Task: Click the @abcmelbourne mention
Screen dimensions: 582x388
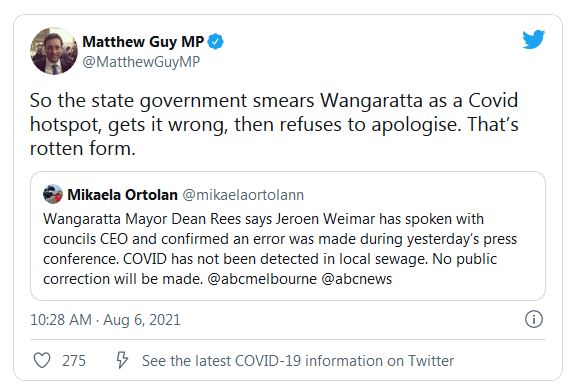Action: click(x=262, y=279)
